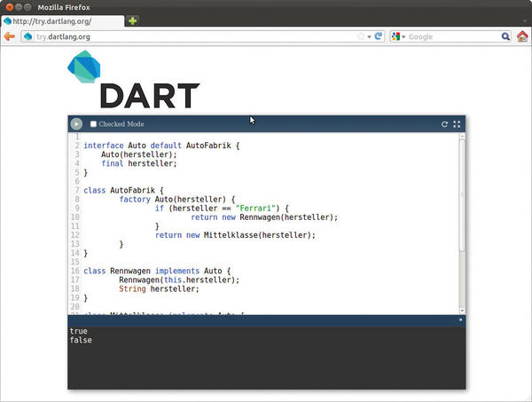Click "Rennwagen(hersteller);" on line 10

(x=289, y=217)
